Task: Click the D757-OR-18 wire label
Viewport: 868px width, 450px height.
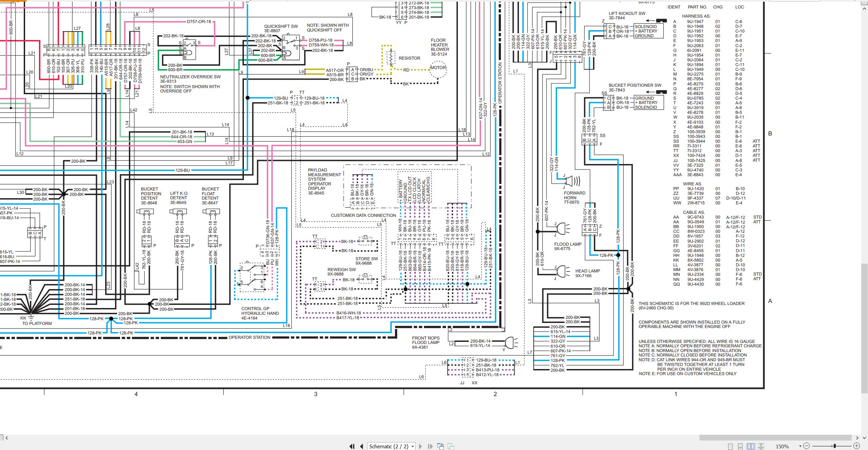Action: [x=199, y=21]
